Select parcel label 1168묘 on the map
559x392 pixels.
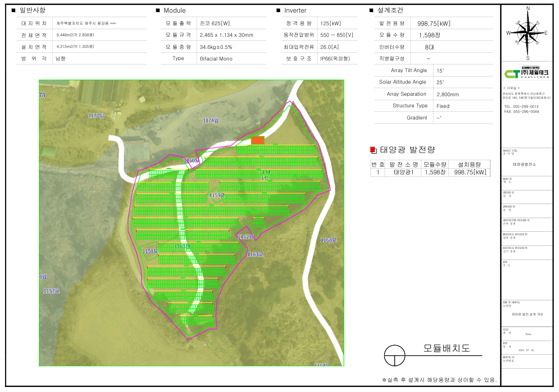(x=328, y=240)
